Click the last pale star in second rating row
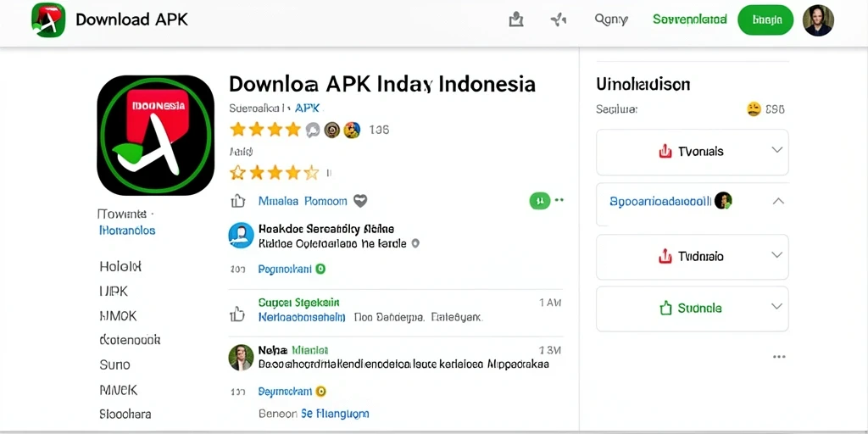Image resolution: width=868 pixels, height=434 pixels. [x=312, y=173]
